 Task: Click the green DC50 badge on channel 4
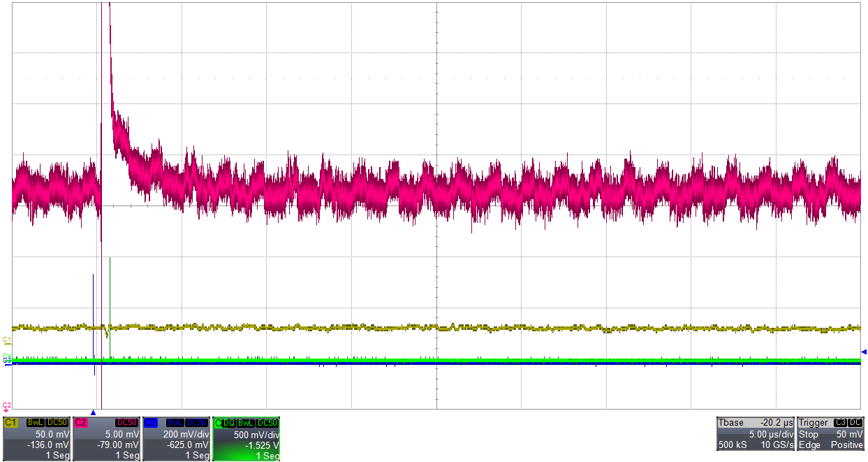click(x=267, y=423)
